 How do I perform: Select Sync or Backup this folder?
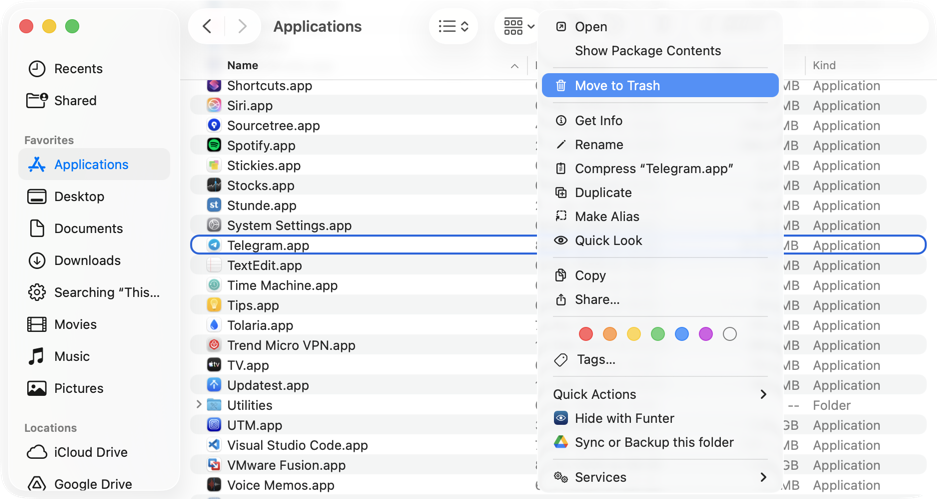point(660,442)
